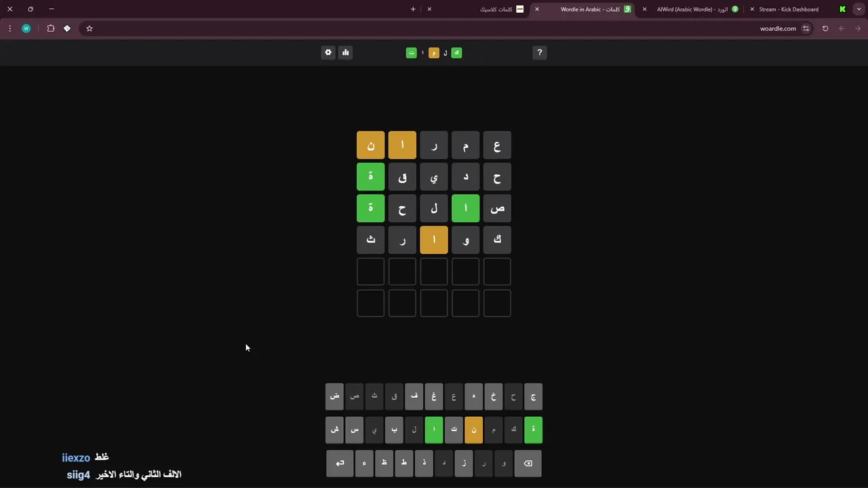The width and height of the screenshot is (868, 488).
Task: Click the ص tile in the guess grid
Action: point(497,209)
